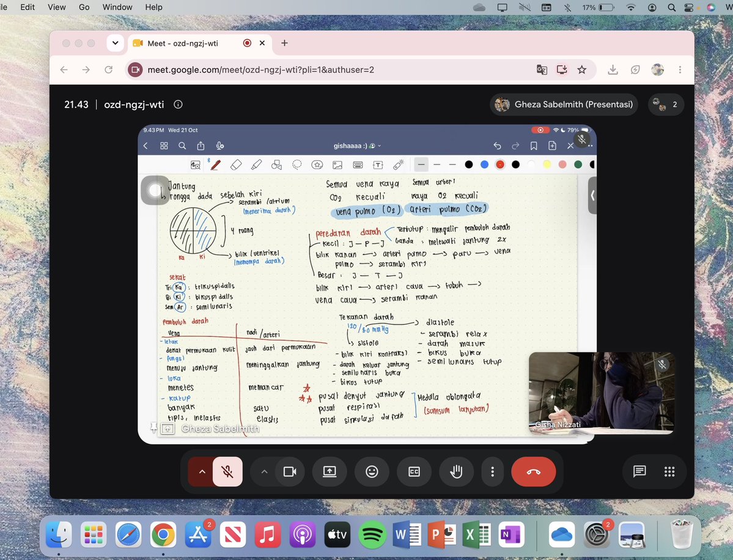Expand video settings chevron beside camera
Image resolution: width=733 pixels, height=560 pixels.
click(x=264, y=471)
